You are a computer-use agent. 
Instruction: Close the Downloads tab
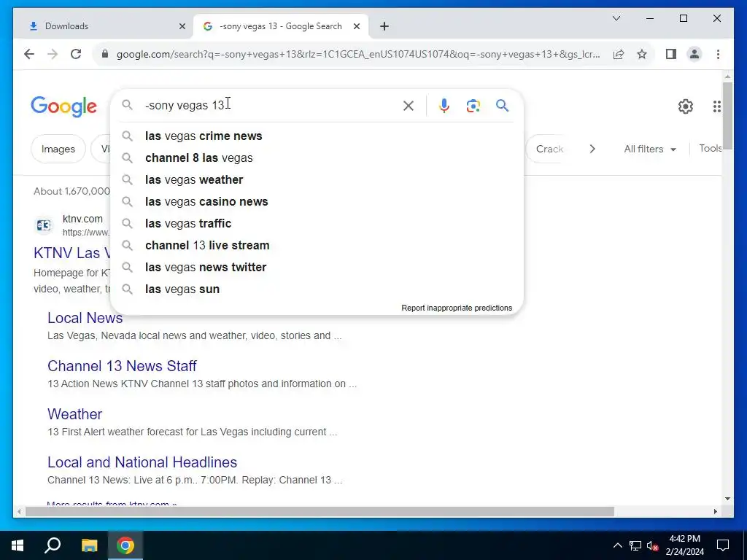pos(182,26)
